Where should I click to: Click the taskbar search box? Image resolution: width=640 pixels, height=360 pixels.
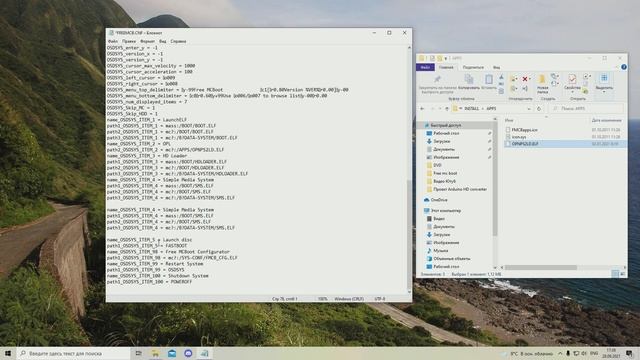[73, 353]
